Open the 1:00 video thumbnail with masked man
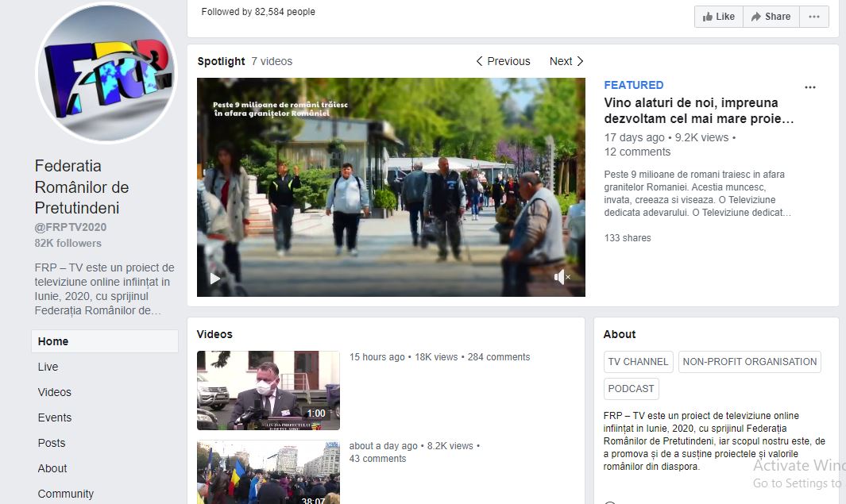846x504 pixels. pos(268,391)
